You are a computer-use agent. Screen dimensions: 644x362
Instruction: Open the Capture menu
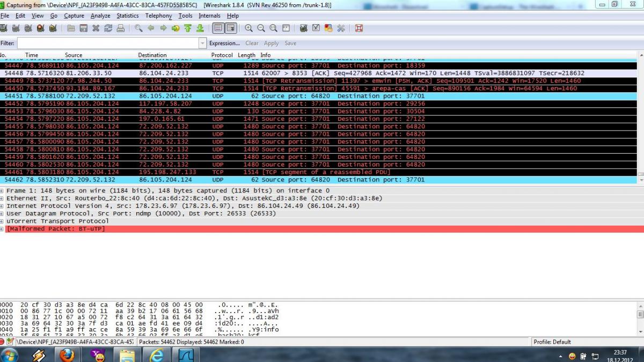(74, 16)
